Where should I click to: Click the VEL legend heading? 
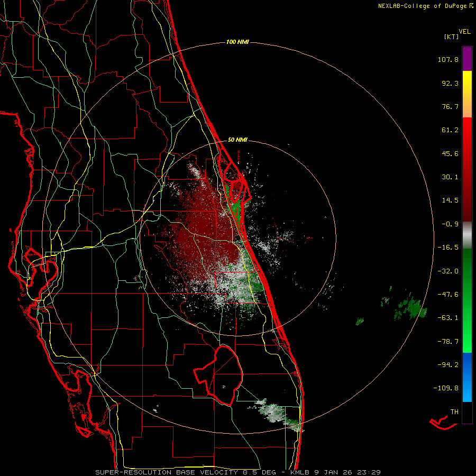point(464,31)
